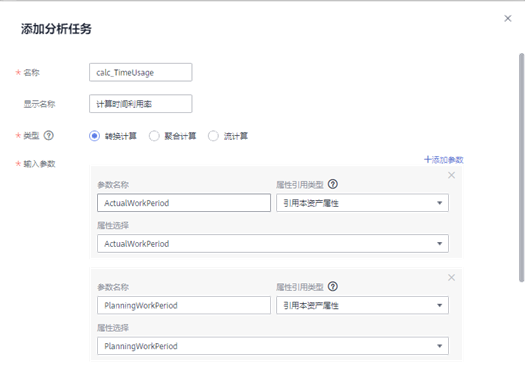Click the 输入参数 label
This screenshot has height=378, width=525.
[39, 164]
